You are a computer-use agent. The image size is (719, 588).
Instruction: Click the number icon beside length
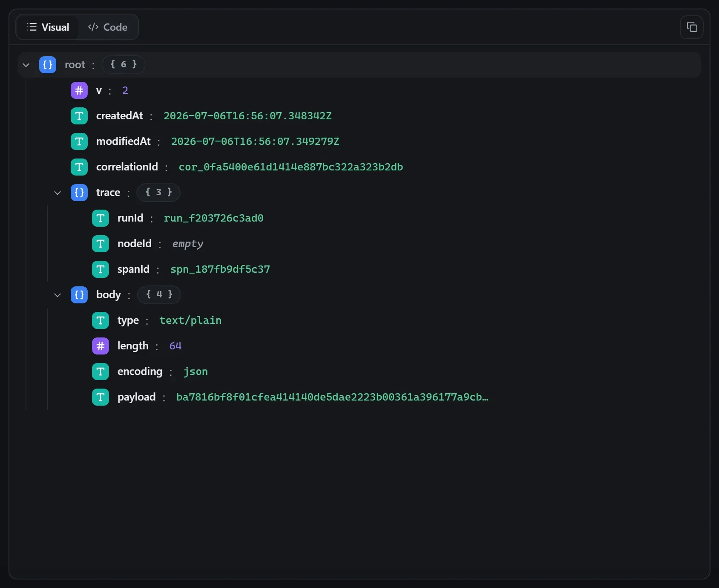(x=101, y=346)
